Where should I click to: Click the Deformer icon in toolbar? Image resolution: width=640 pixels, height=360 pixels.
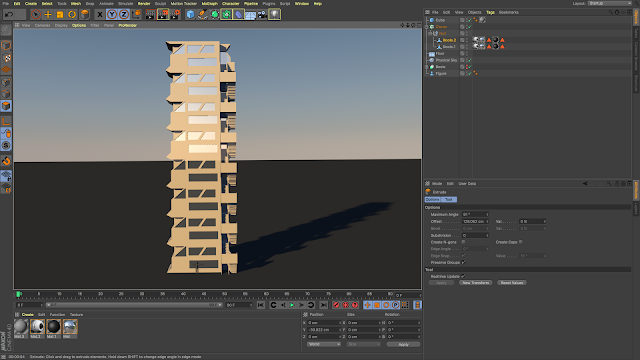pyautogui.click(x=238, y=14)
